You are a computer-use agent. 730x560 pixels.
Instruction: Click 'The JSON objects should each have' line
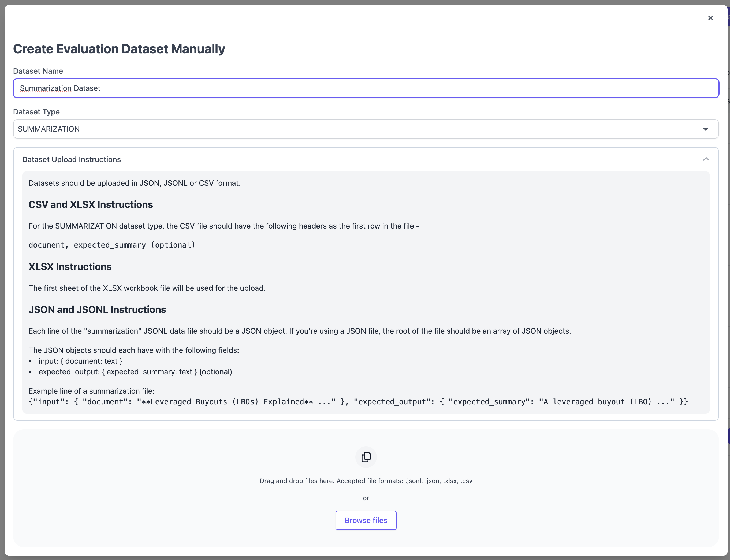coord(134,350)
